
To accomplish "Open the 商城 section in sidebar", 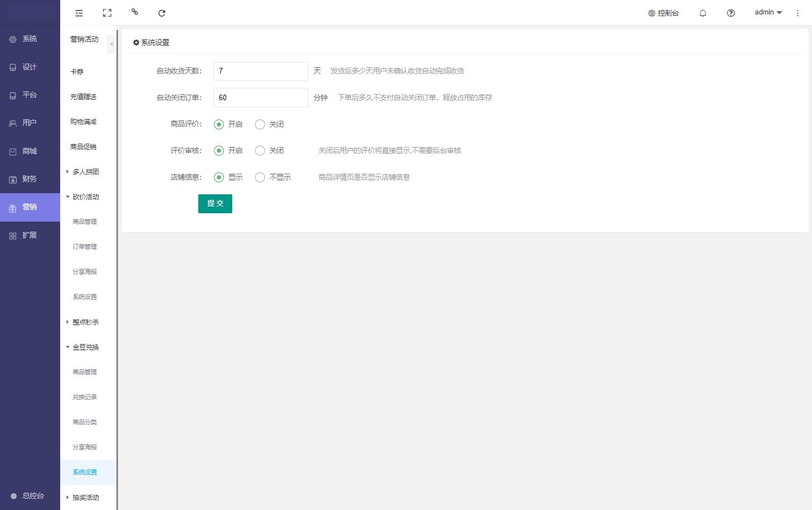I will (30, 151).
